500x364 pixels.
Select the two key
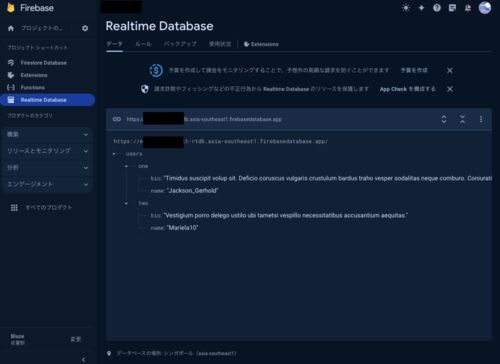coord(143,203)
